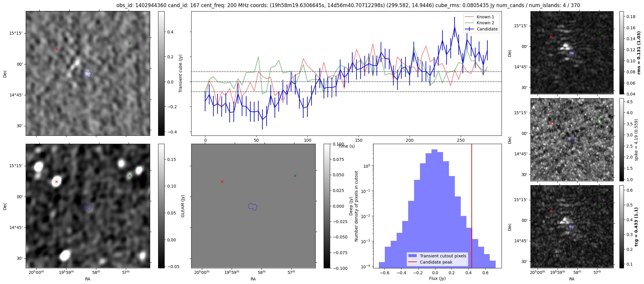
Task: Click the Transient cube colorbar
Action: [161, 73]
